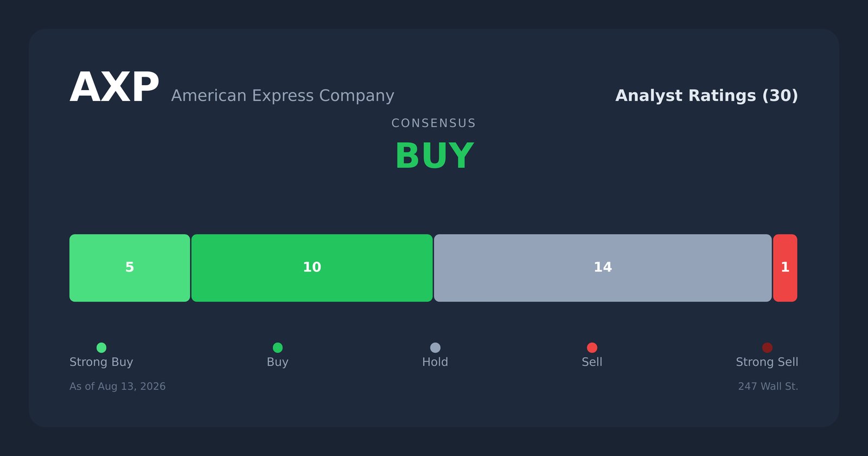Click the CONSENSUS label
The width and height of the screenshot is (868, 456).
pyautogui.click(x=434, y=123)
